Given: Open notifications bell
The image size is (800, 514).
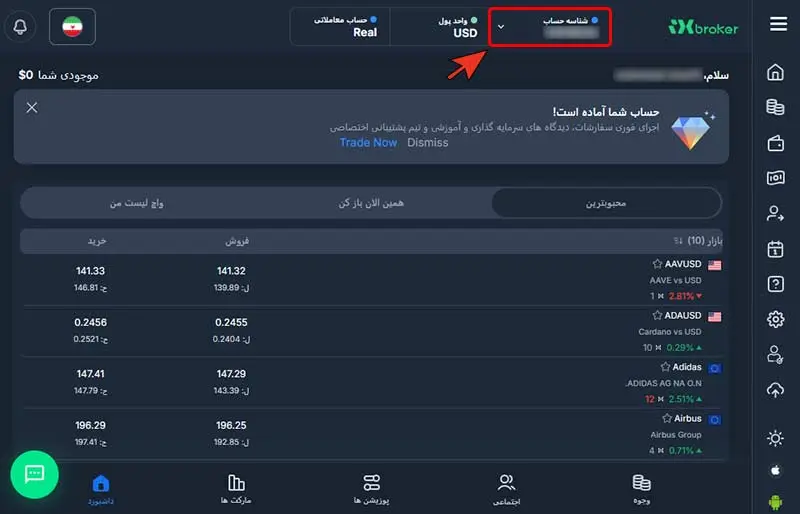Looking at the screenshot, I should pyautogui.click(x=20, y=27).
